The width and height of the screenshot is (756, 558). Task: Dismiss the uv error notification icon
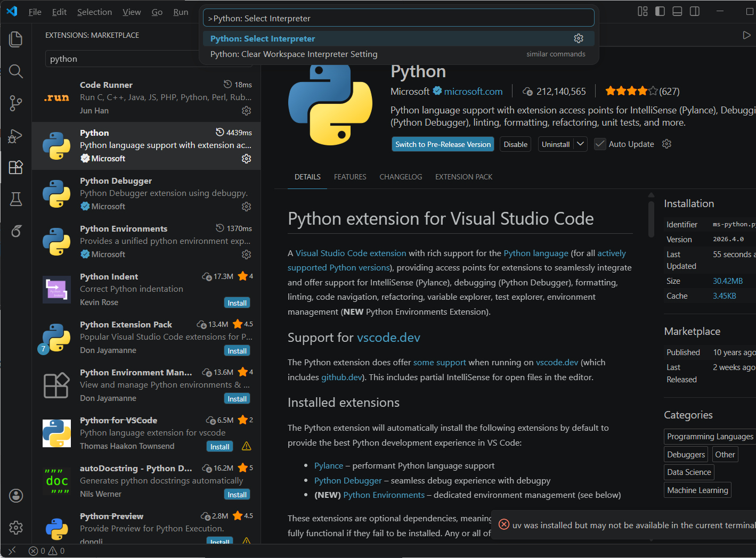[x=503, y=524]
